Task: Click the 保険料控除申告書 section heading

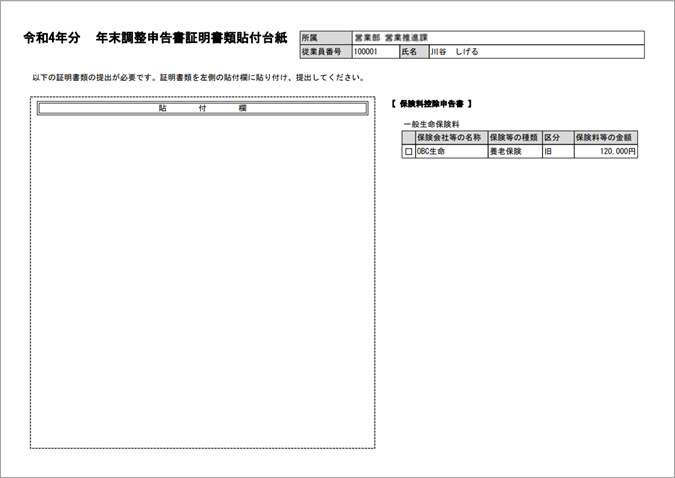Action: click(x=432, y=104)
